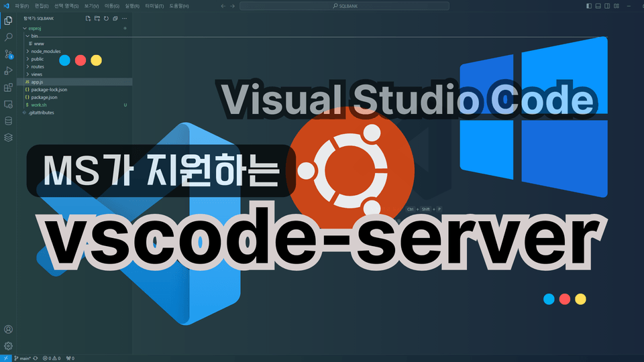This screenshot has width=644, height=362.
Task: Open the 선택 영역(S) menu
Action: (66, 6)
